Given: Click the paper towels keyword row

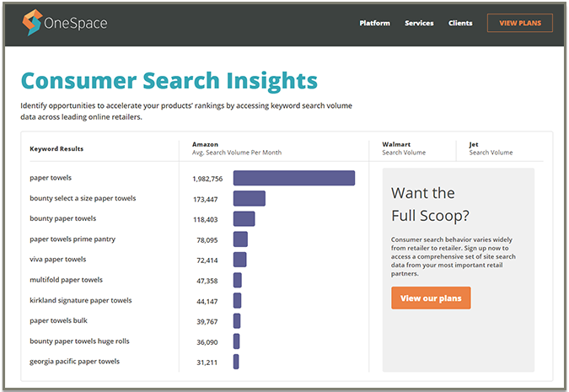Looking at the screenshot, I should (51, 178).
